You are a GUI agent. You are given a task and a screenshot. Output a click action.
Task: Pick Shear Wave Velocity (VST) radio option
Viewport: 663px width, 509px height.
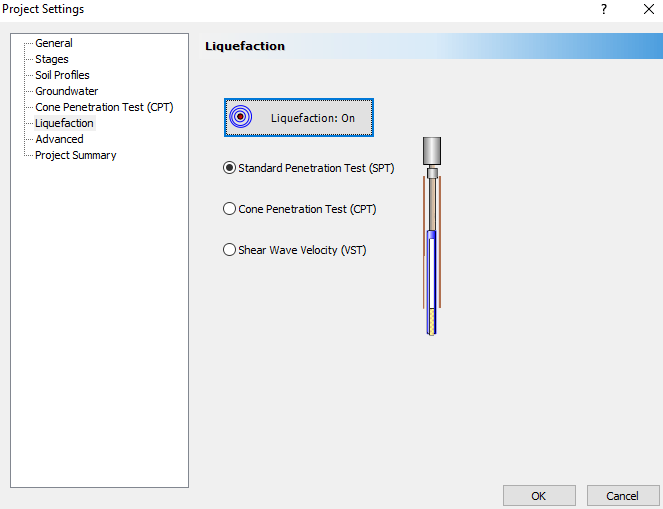[229, 250]
